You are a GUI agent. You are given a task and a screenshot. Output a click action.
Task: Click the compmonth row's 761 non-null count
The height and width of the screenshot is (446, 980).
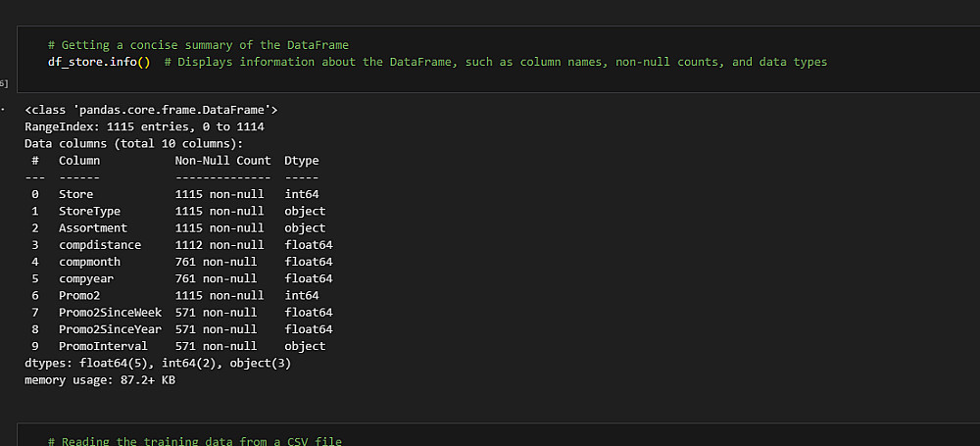click(x=216, y=262)
